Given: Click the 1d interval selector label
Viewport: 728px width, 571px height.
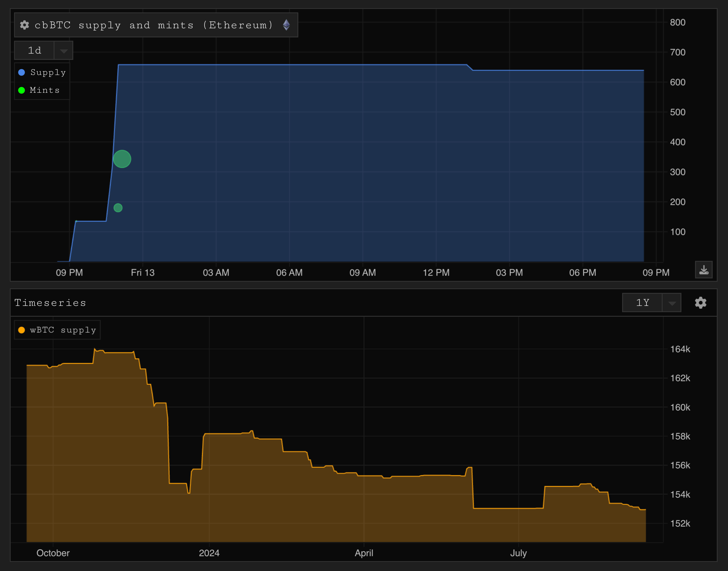Looking at the screenshot, I should point(35,50).
